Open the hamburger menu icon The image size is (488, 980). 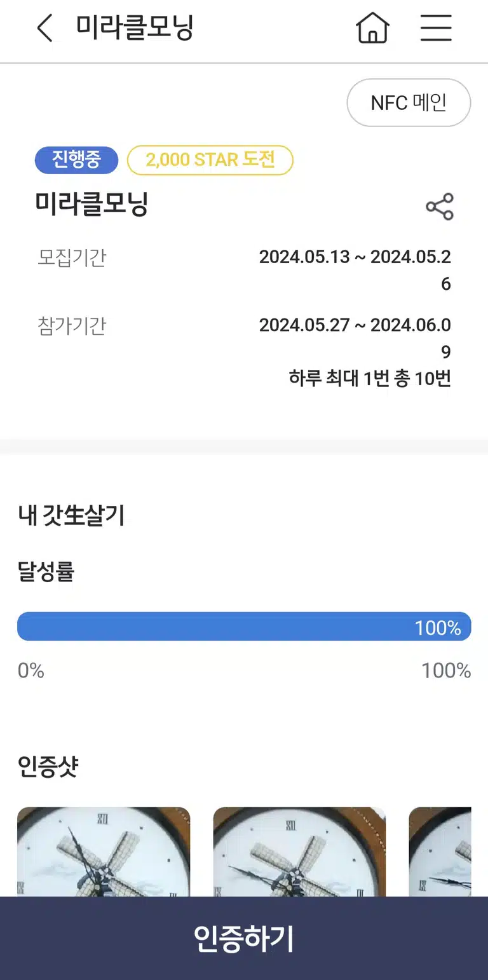click(436, 29)
